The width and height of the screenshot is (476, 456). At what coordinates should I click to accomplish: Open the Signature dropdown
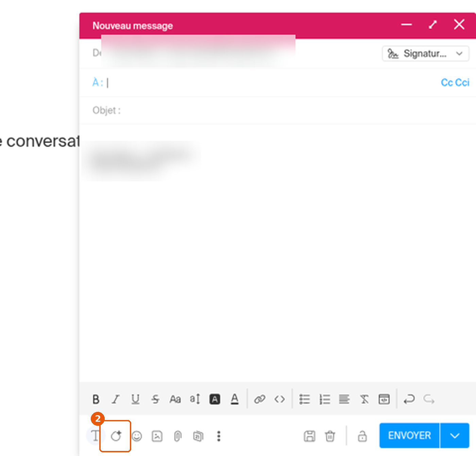pyautogui.click(x=426, y=54)
